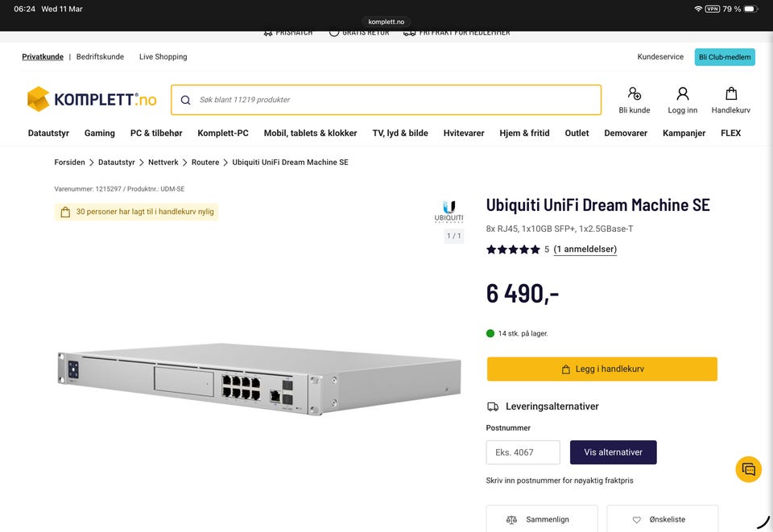Focus the Postnummer input field
Image resolution: width=773 pixels, height=532 pixels.
tap(523, 452)
